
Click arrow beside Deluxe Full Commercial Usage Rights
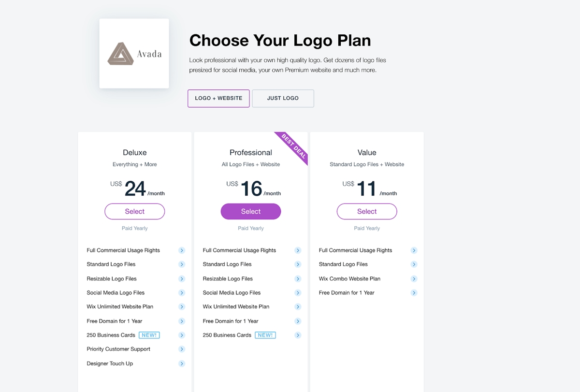[x=182, y=250]
